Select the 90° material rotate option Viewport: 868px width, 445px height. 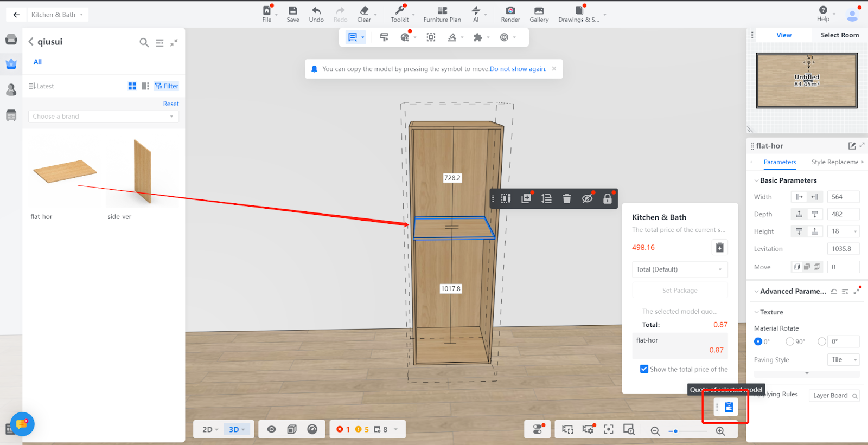pyautogui.click(x=790, y=341)
